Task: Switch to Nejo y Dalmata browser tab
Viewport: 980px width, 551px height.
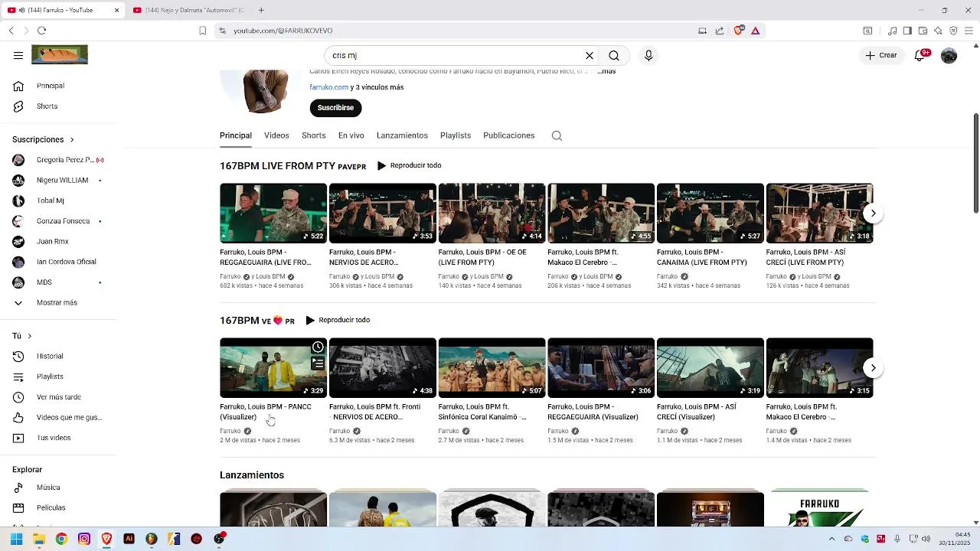Action: click(x=190, y=10)
